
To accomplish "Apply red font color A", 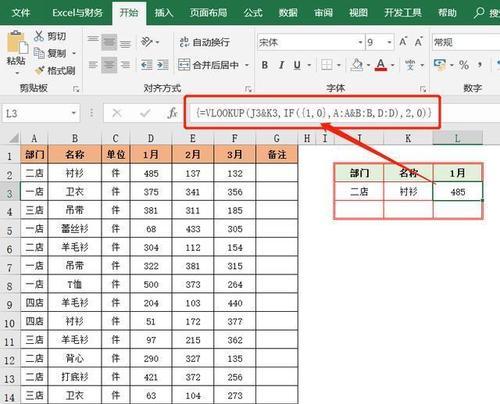I will 381,65.
